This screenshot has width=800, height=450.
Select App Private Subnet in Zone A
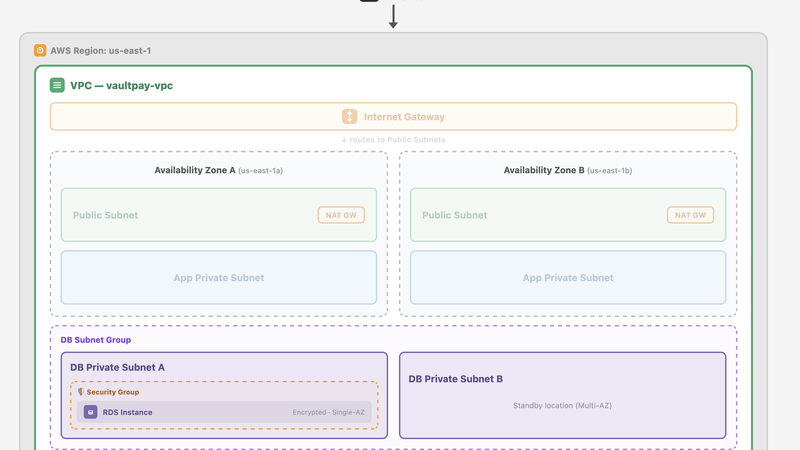click(219, 278)
